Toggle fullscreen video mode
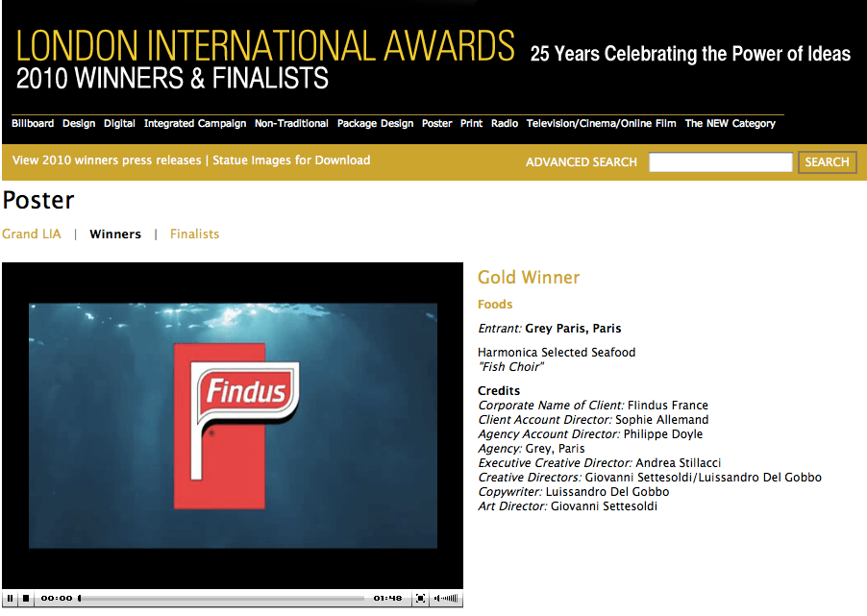The width and height of the screenshot is (867, 616). tap(420, 598)
